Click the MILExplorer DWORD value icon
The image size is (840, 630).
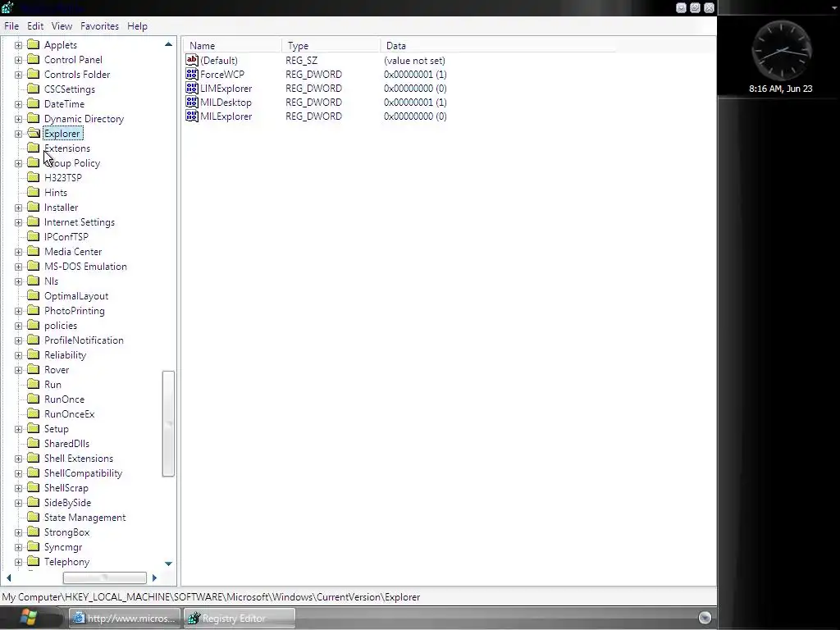[192, 116]
